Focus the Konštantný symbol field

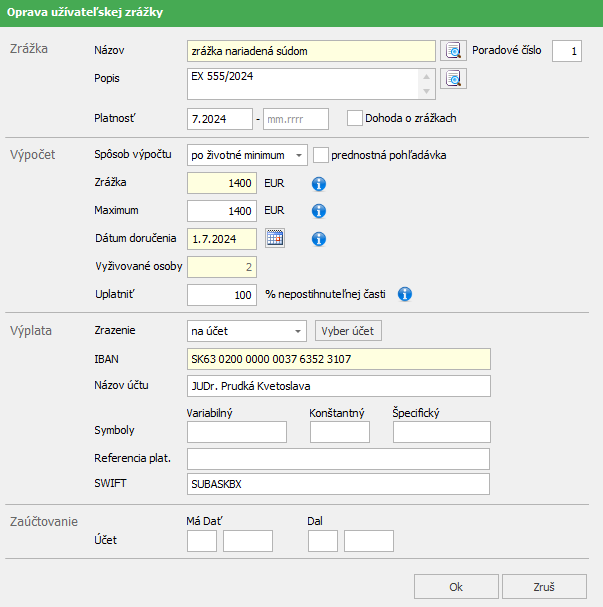click(339, 432)
